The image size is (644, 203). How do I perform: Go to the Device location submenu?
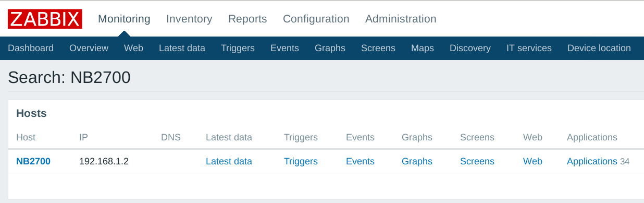click(x=599, y=48)
